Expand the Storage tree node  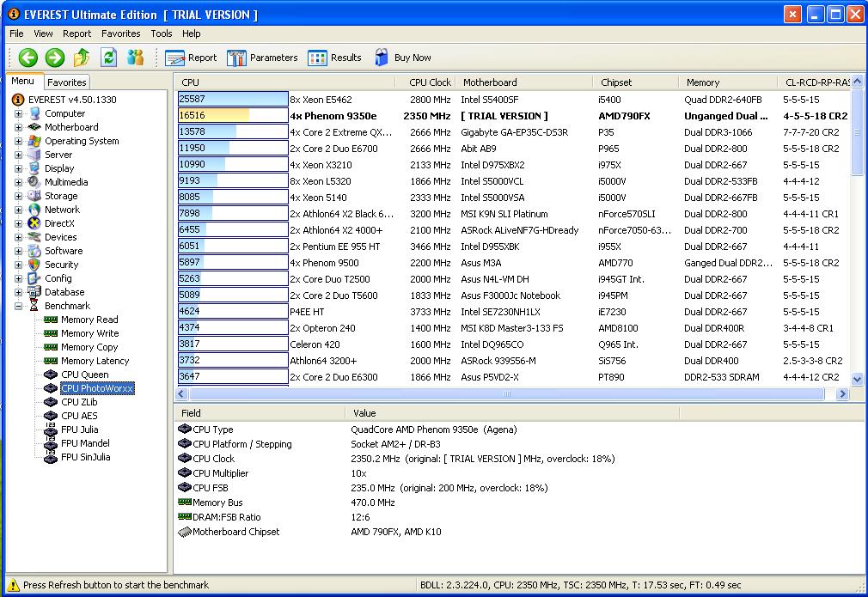coord(18,196)
